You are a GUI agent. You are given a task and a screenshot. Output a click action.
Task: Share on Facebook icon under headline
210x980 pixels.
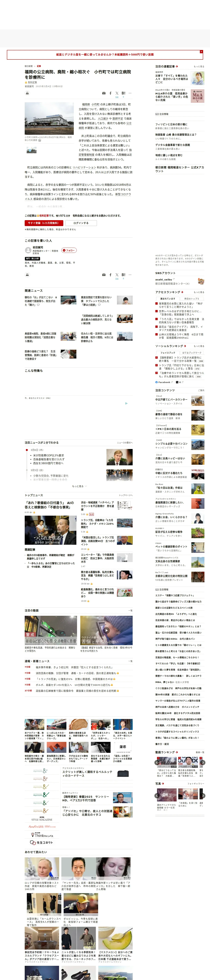111,93
